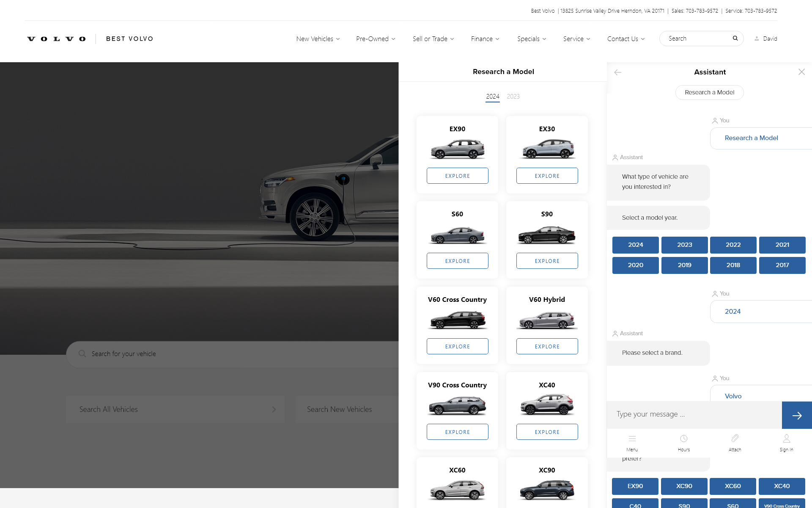Viewport: 812px width, 508px height.
Task: Close the Assistant panel
Action: pos(801,72)
